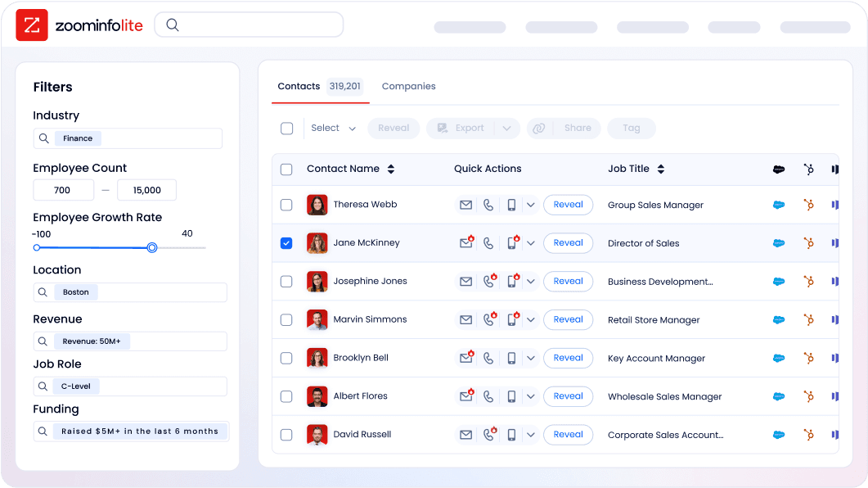Open the Select dropdown above the contact list

332,128
